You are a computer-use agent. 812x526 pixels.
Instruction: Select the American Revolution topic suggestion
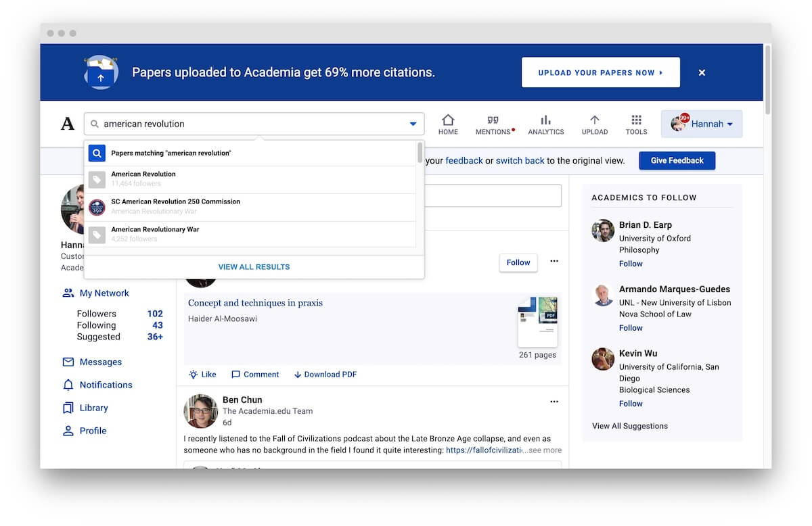[250, 179]
